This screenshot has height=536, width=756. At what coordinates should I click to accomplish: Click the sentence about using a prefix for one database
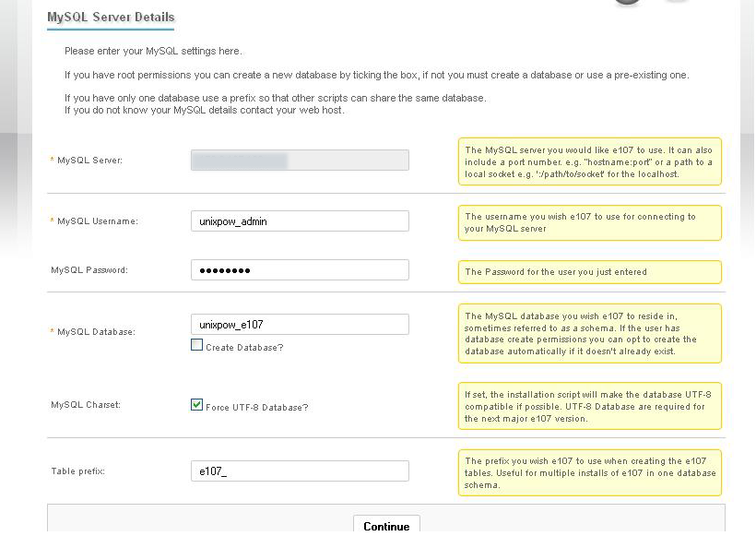(x=276, y=98)
